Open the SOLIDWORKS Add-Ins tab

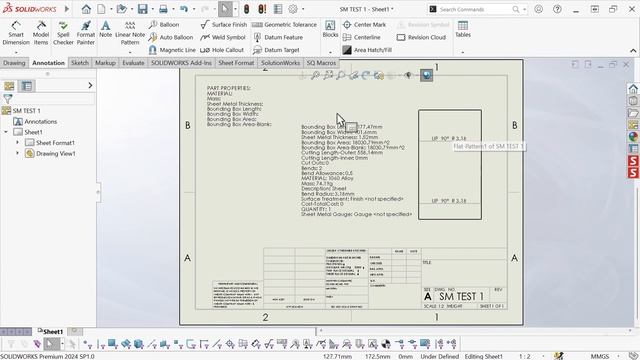coord(181,63)
